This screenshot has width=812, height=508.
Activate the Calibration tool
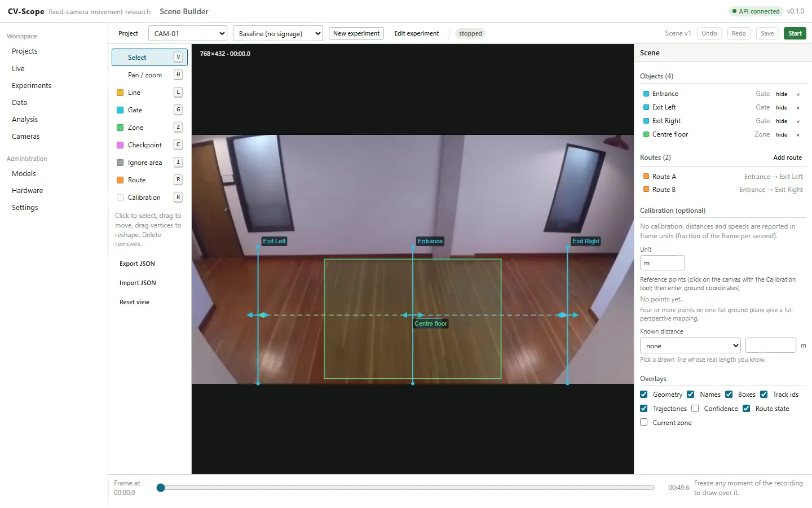149,198
